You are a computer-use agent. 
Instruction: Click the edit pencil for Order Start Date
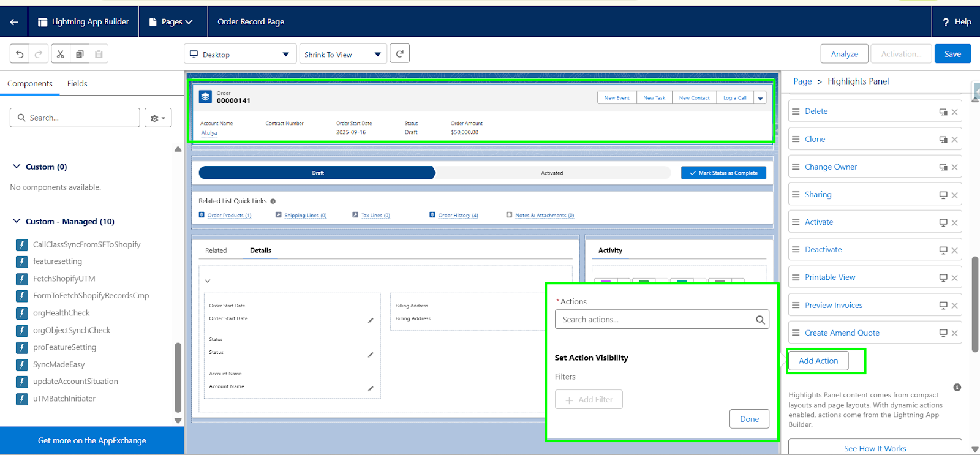[x=371, y=320]
